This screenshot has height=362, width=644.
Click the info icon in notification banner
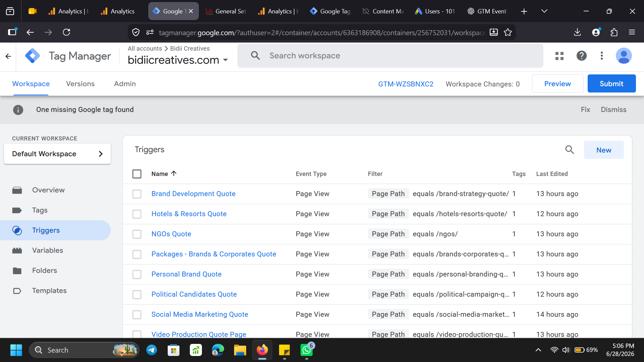pyautogui.click(x=18, y=110)
